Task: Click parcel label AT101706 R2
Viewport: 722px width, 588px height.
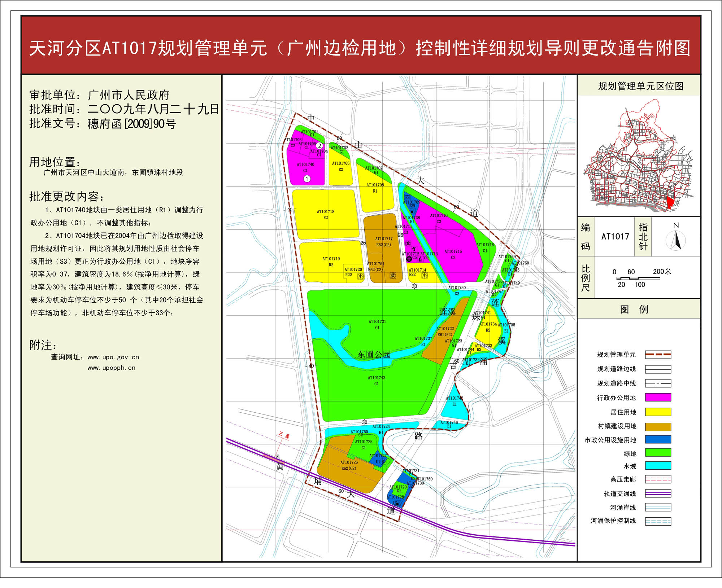Action: click(341, 166)
